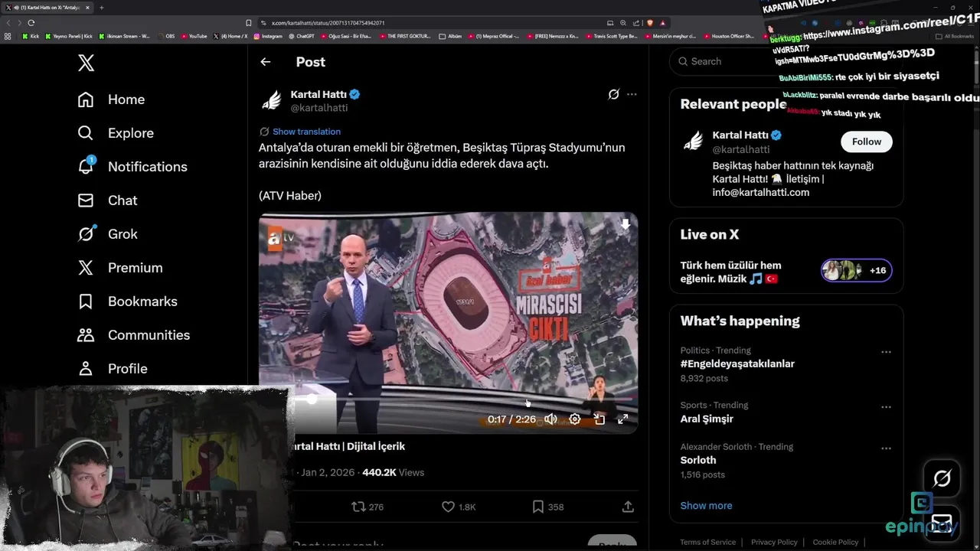Click the video progress bar scrubber
Screen dimensions: 980x551
(312, 399)
